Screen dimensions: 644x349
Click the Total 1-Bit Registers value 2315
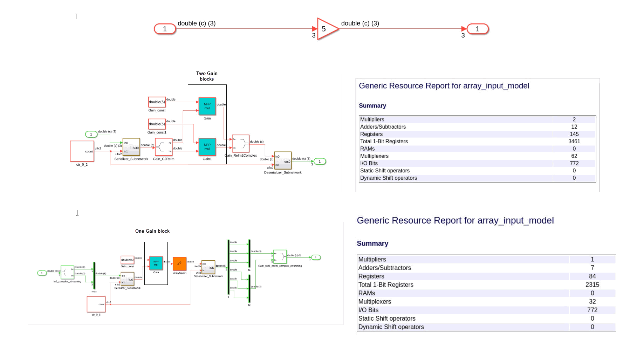coord(592,285)
